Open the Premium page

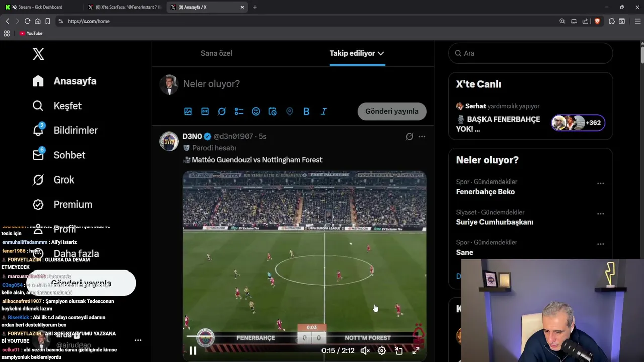[x=62, y=204]
